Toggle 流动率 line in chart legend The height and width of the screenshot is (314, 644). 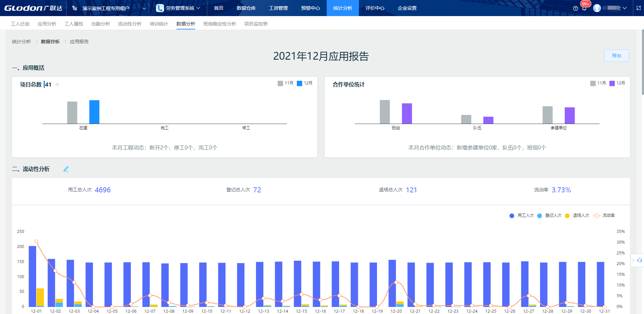[x=604, y=215]
